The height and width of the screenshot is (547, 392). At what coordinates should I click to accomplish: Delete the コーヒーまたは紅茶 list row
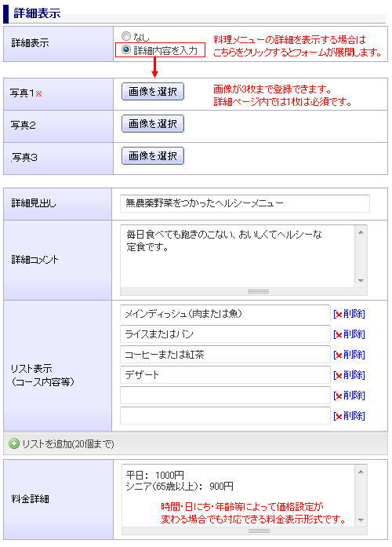(349, 355)
